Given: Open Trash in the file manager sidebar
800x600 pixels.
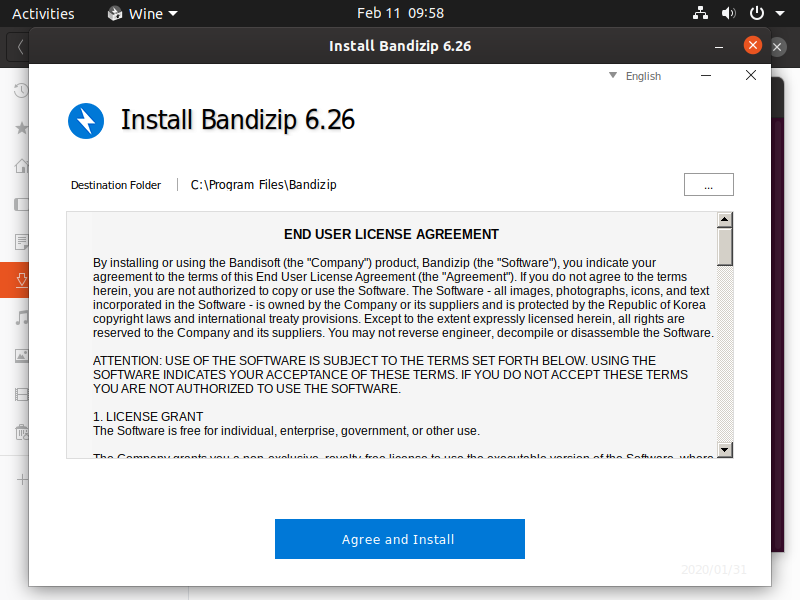Looking at the screenshot, I should coord(20,432).
